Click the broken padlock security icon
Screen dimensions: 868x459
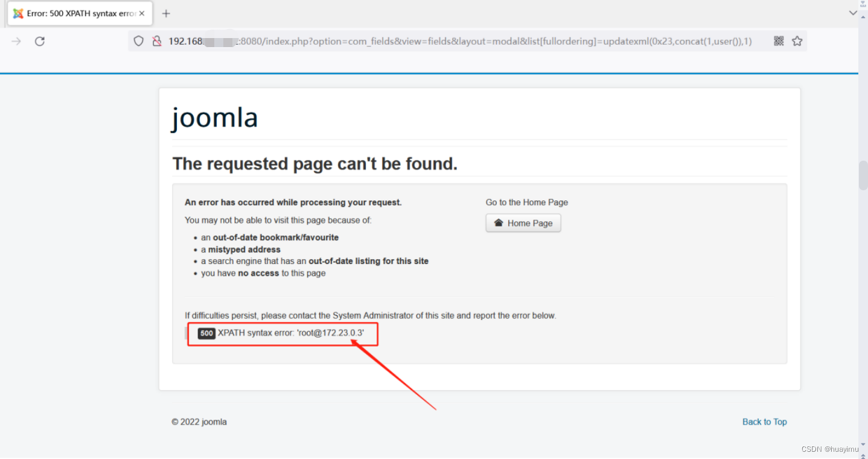pos(156,40)
